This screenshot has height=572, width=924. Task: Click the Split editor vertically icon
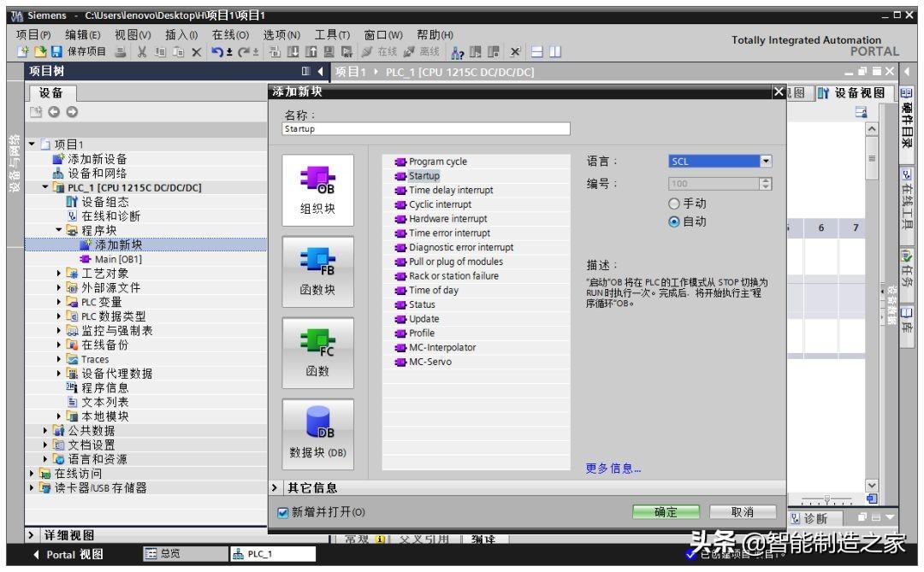(555, 52)
